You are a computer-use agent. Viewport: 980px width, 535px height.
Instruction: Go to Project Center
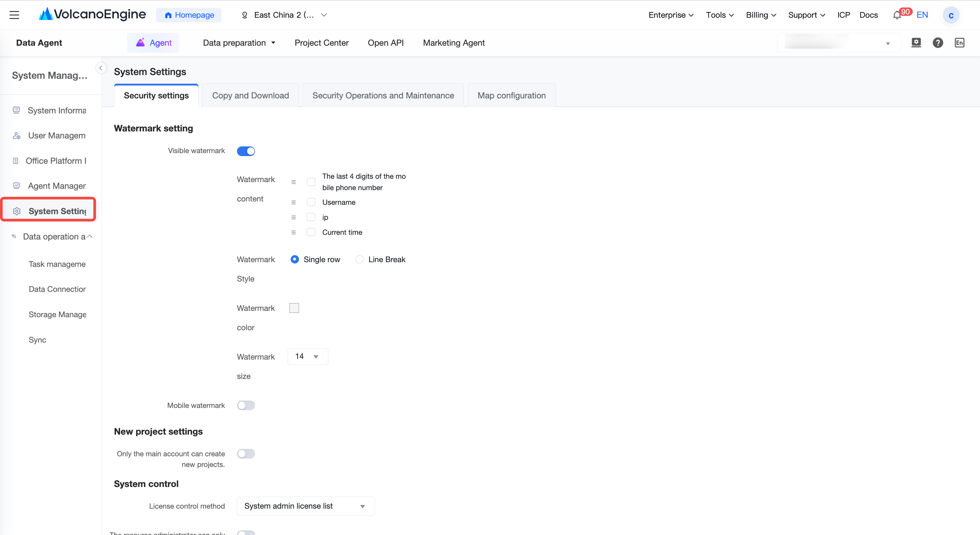pos(321,43)
